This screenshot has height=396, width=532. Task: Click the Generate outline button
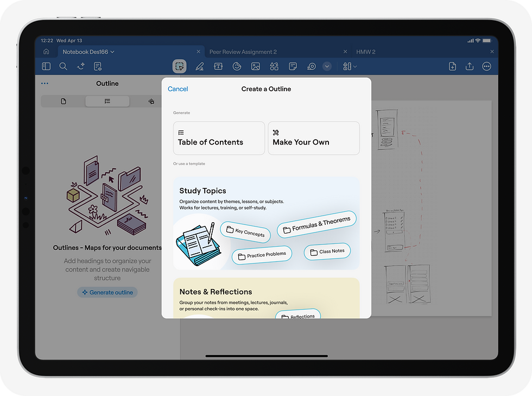[107, 292]
